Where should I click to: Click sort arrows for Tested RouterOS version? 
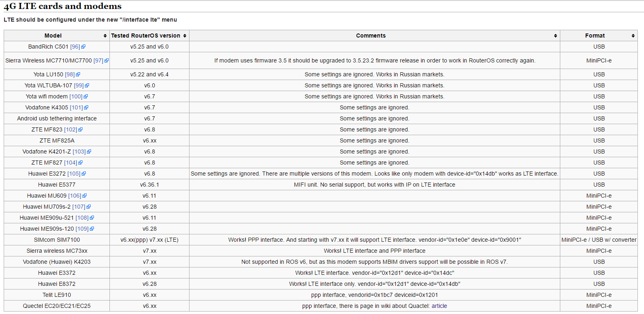tap(185, 36)
